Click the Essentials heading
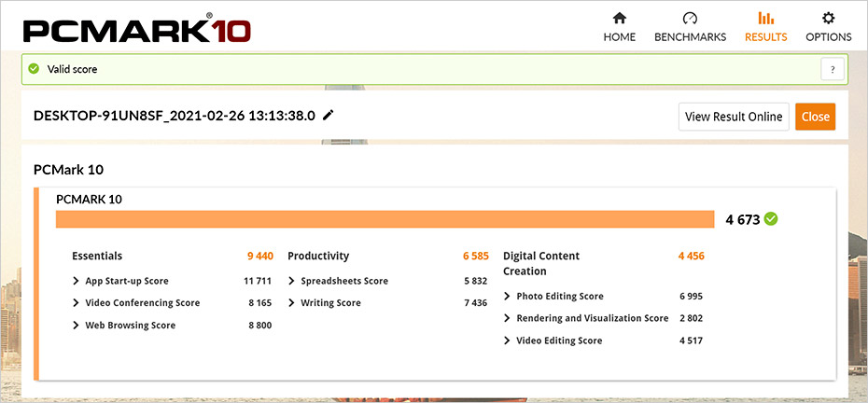 click(97, 256)
